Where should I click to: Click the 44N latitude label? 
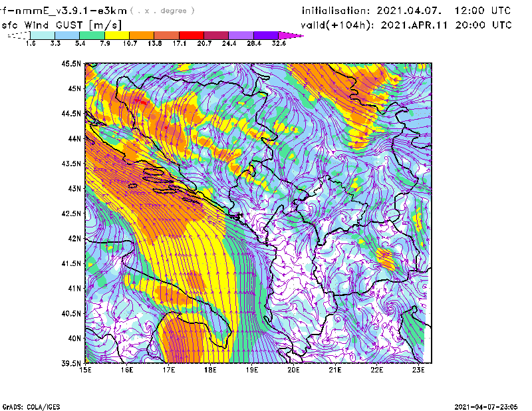pyautogui.click(x=74, y=138)
